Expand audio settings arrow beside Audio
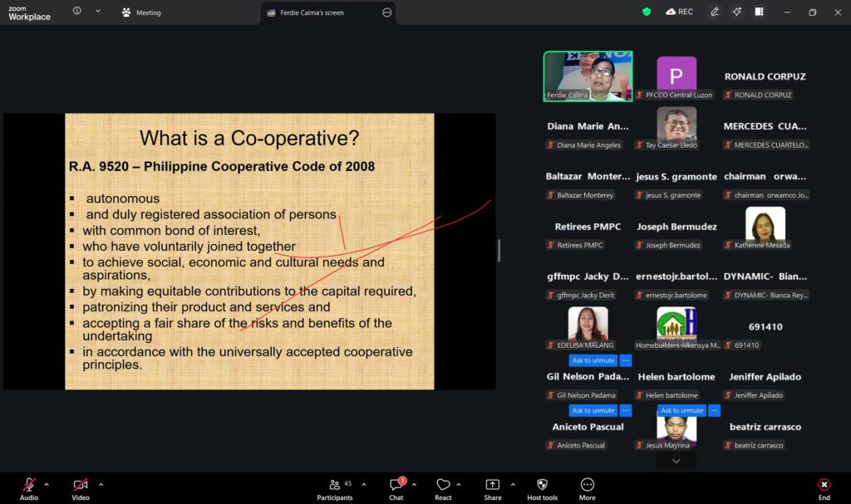Image resolution: width=851 pixels, height=504 pixels. click(47, 484)
